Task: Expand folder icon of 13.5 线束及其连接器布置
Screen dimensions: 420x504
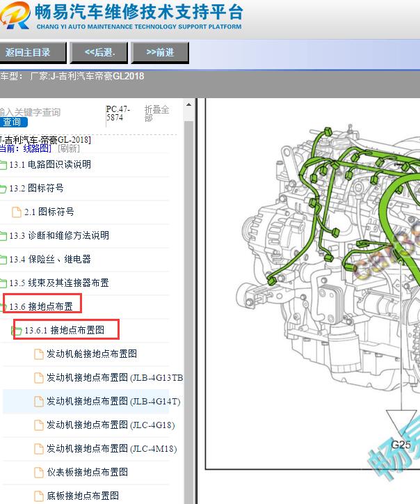Action: 3,283
